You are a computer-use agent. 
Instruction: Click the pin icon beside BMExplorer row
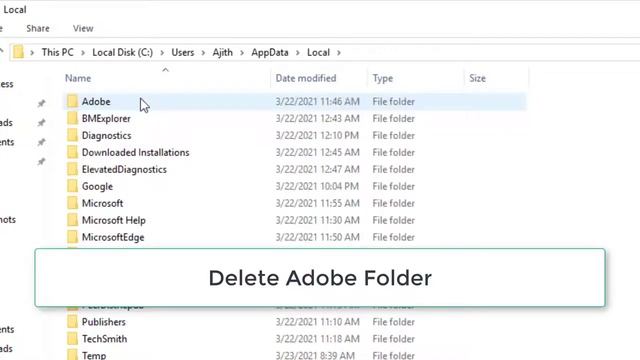[41, 122]
